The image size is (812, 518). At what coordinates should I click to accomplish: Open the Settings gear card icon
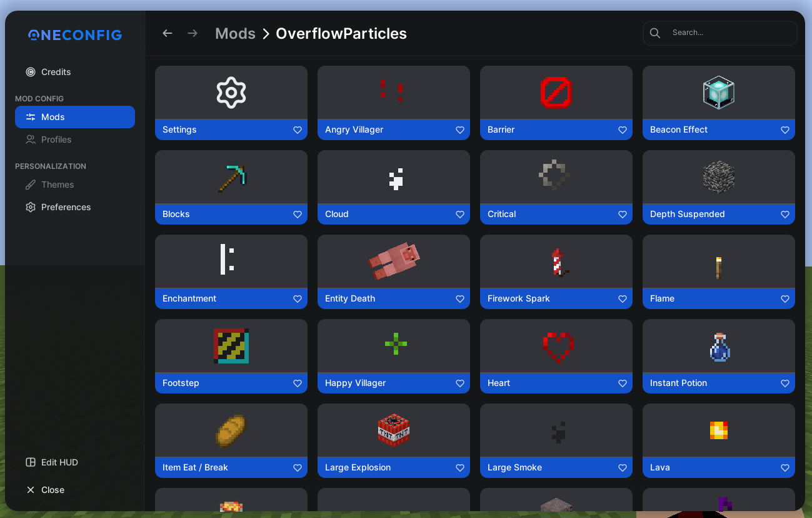pos(231,93)
